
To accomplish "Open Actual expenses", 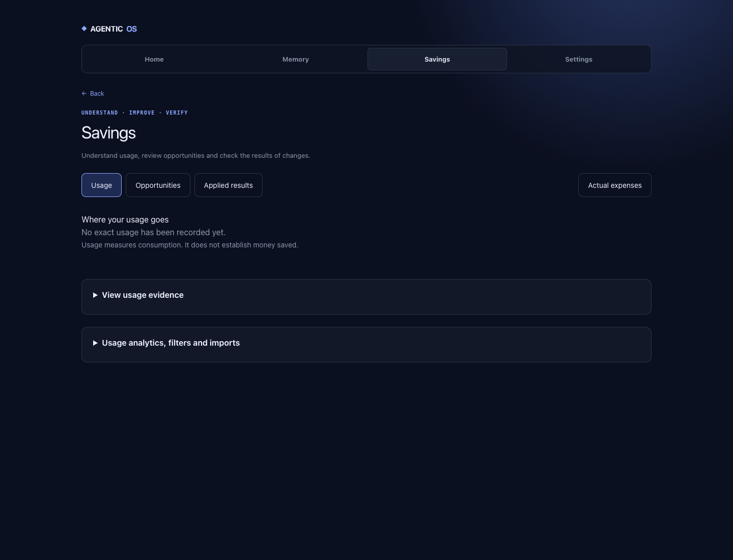I will click(614, 185).
